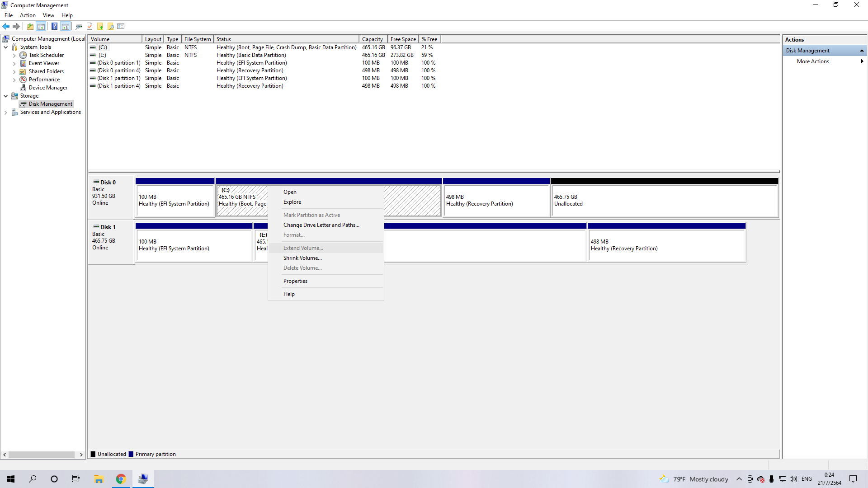868x488 pixels.
Task: Select Disk 0 498 MB Recovery Partition block
Action: click(x=496, y=197)
